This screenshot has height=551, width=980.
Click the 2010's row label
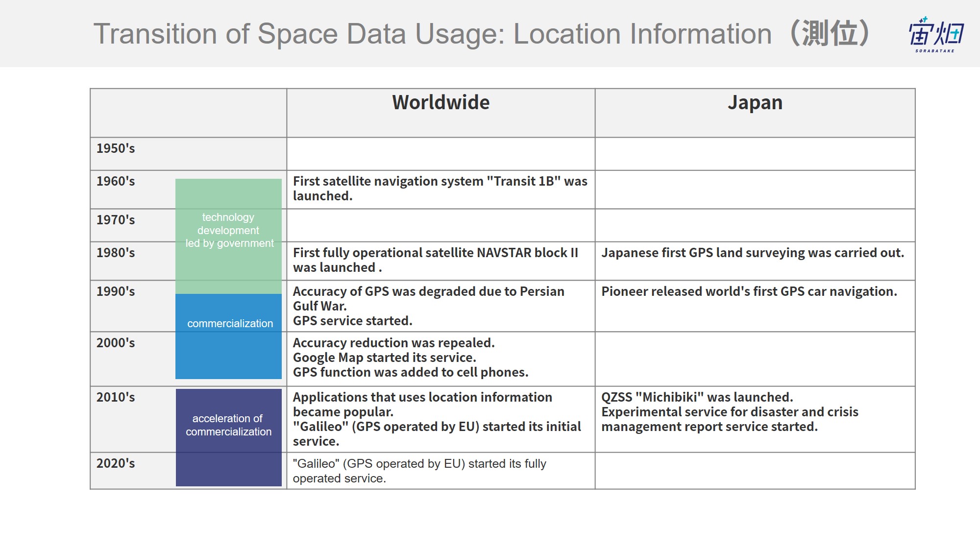point(115,397)
